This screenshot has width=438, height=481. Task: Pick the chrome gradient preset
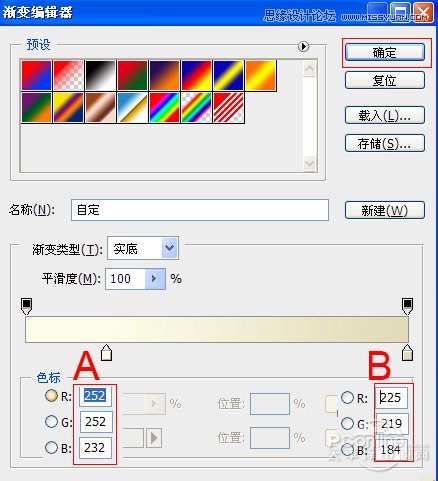[133, 107]
